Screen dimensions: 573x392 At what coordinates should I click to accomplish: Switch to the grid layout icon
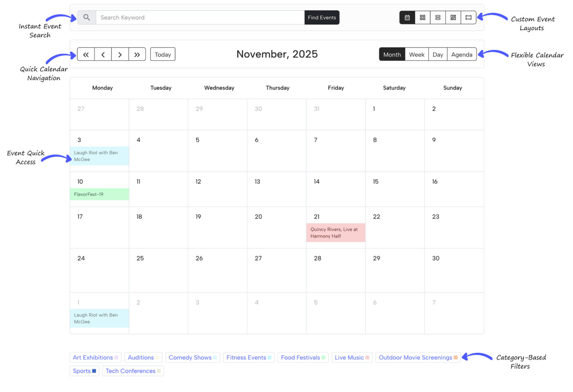coord(423,17)
